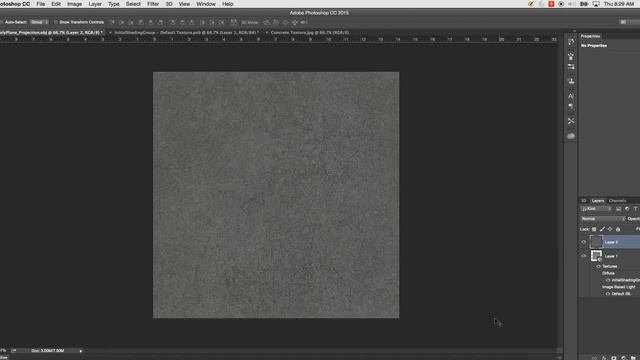The width and height of the screenshot is (640, 360).
Task: Switch to the Channels tab
Action: coord(617,201)
